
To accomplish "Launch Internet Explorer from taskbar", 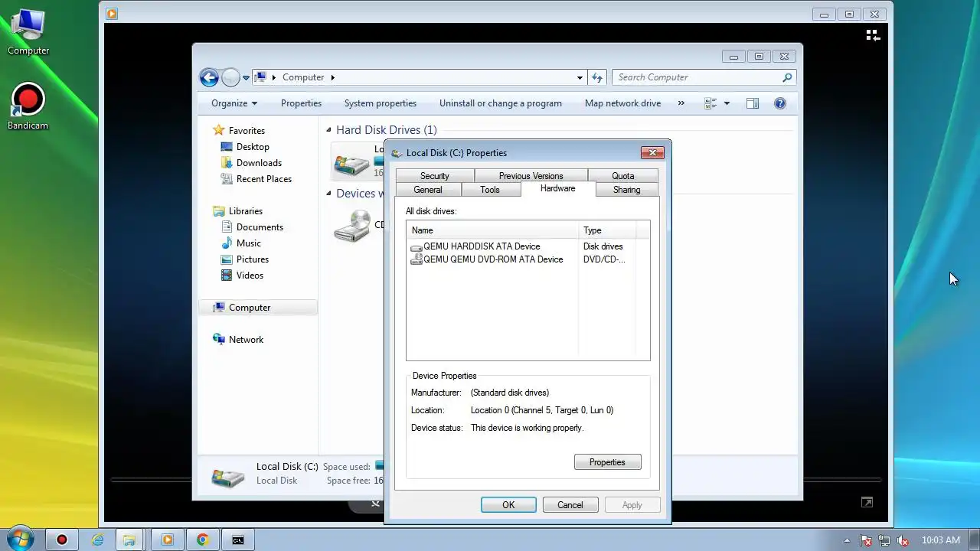I will pyautogui.click(x=98, y=540).
